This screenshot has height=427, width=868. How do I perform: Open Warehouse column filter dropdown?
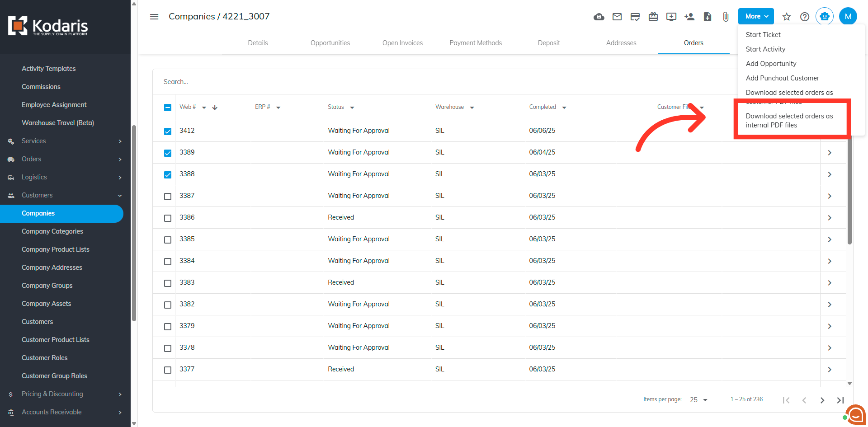tap(472, 108)
